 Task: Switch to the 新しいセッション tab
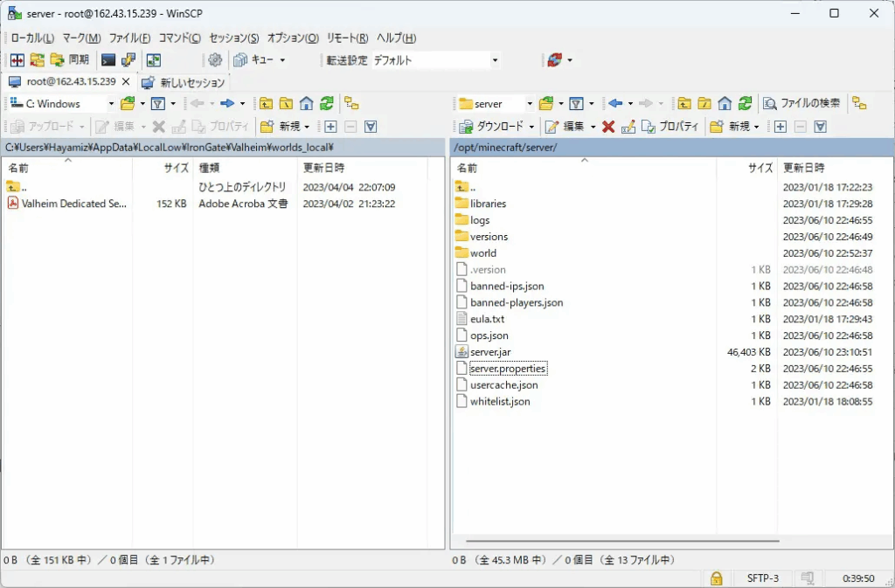pyautogui.click(x=185, y=82)
